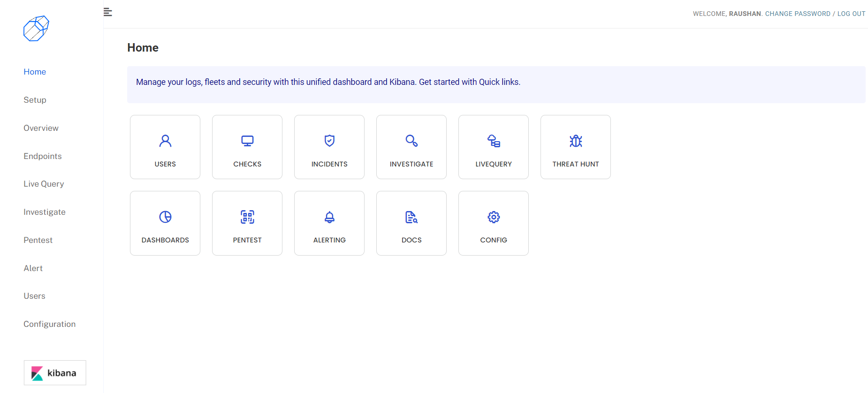Toggle the sidebar hamburger menu
868x393 pixels.
point(108,12)
